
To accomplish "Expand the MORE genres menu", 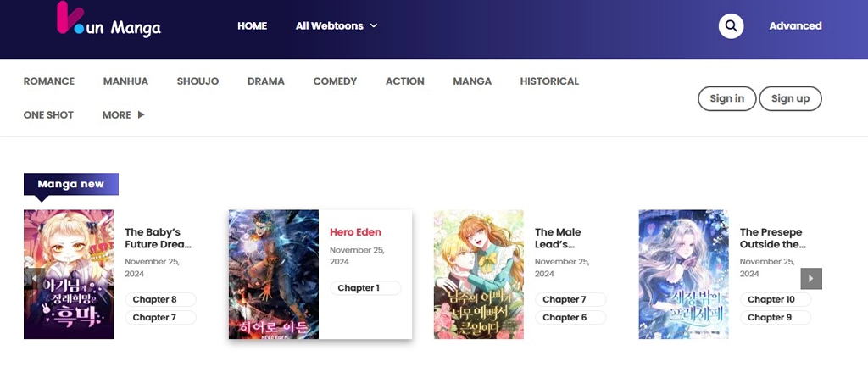I will pos(123,115).
